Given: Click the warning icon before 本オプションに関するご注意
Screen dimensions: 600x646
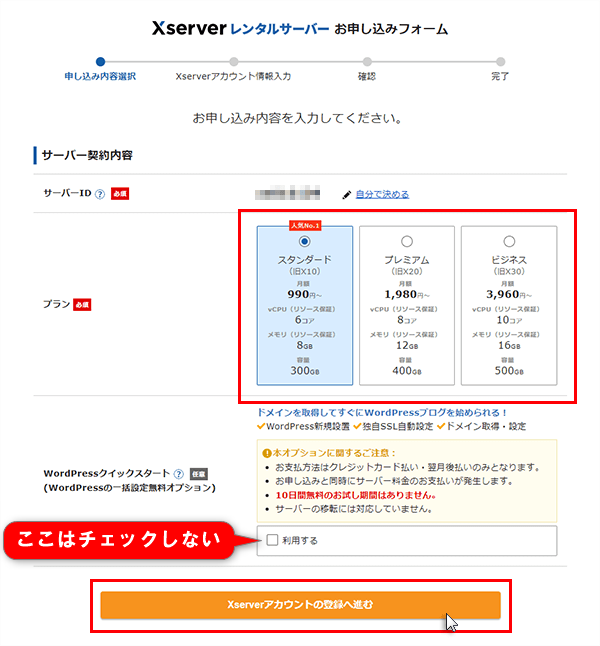Looking at the screenshot, I should tap(267, 454).
